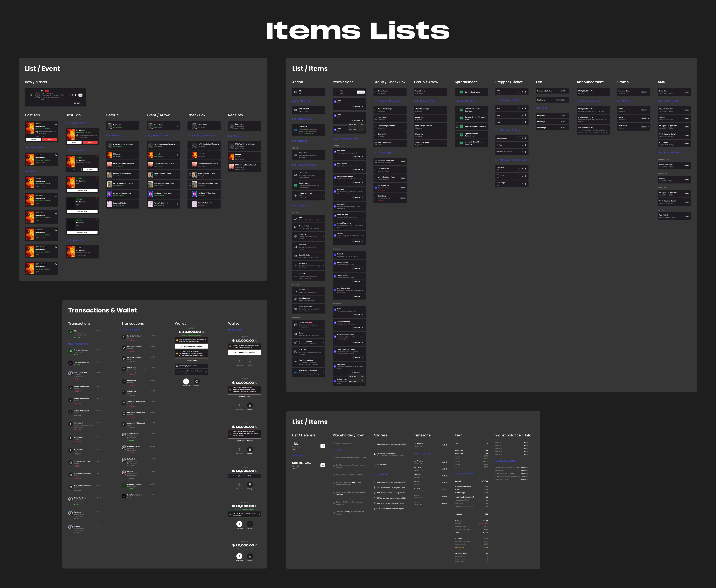This screenshot has width=716, height=588.
Task: Check the Alpha Tau Omega group checkbox
Action: [375, 110]
